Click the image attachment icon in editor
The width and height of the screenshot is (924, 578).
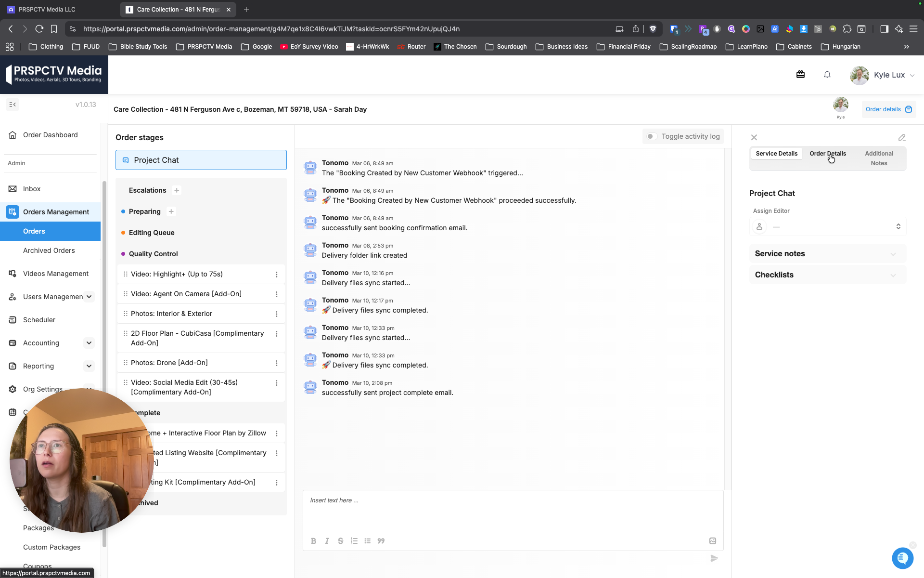tap(713, 541)
